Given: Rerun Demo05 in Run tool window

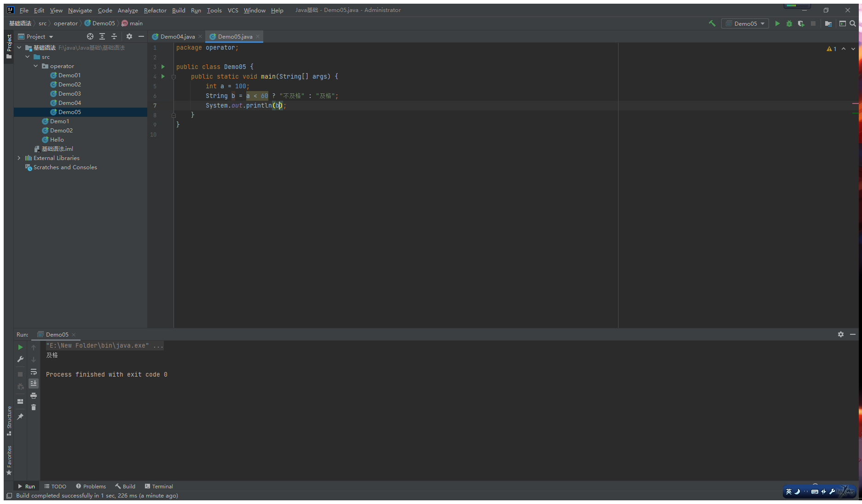Looking at the screenshot, I should click(x=20, y=347).
